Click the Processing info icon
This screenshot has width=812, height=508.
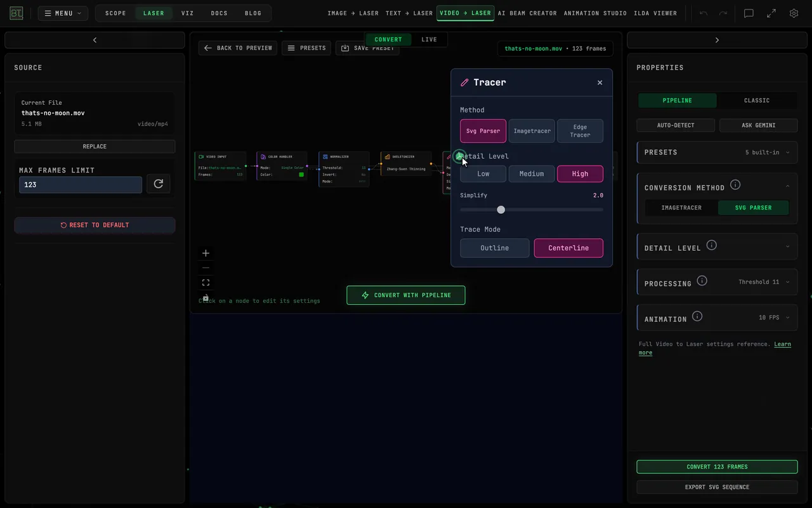coord(702,281)
